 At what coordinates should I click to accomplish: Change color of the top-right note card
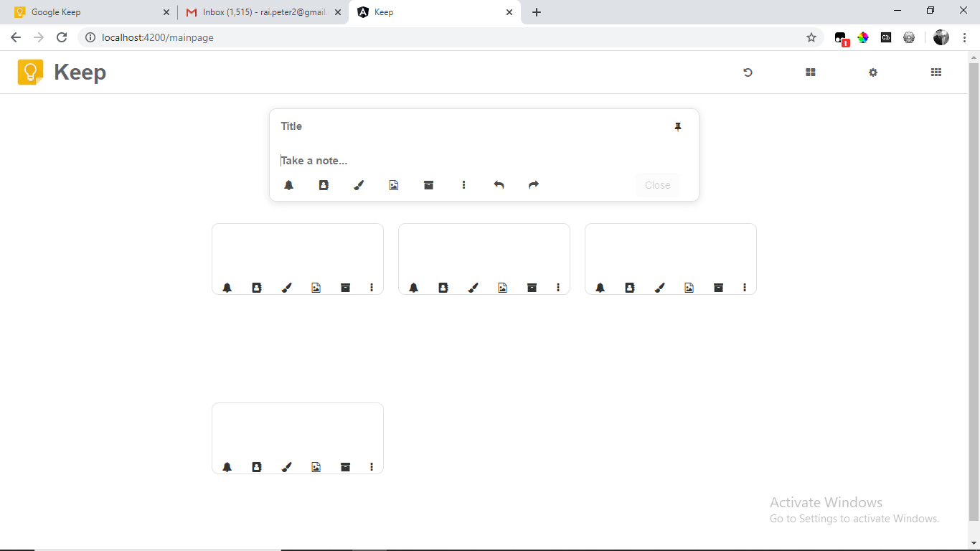[659, 288]
